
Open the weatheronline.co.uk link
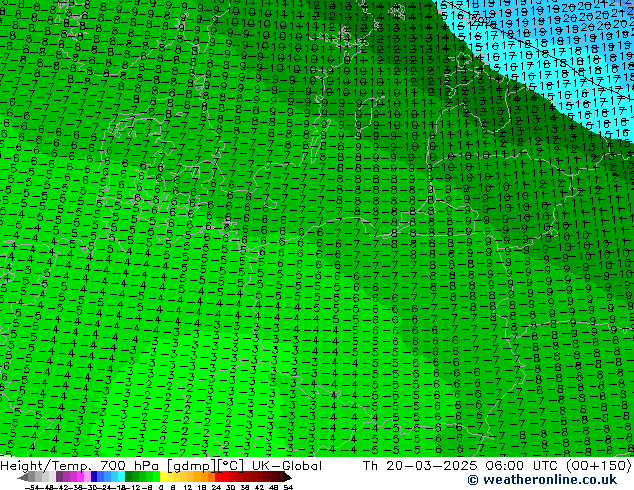(x=550, y=480)
